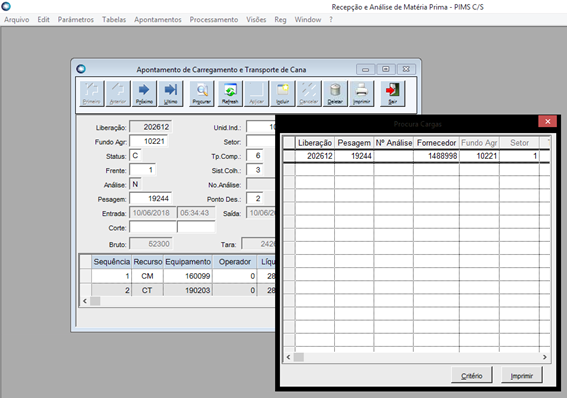Click the Recurso cell CM

147,276
